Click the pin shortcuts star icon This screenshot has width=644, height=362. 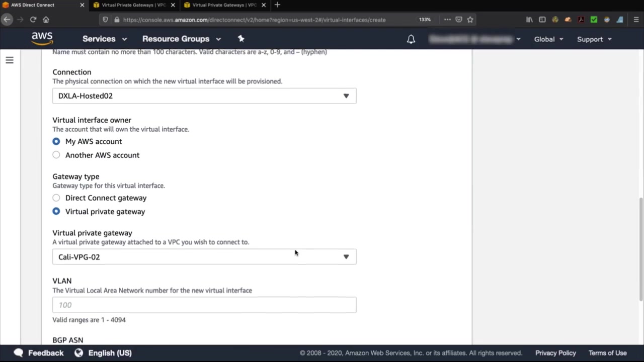241,39
